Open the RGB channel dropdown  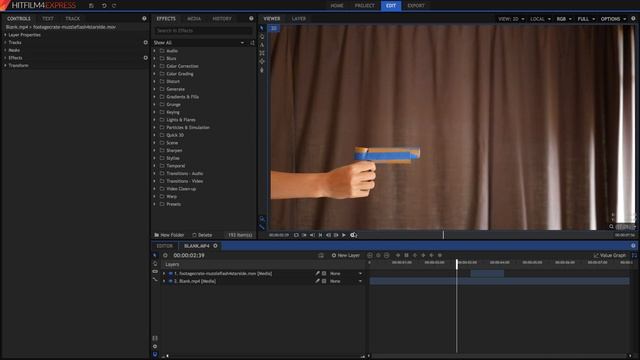coord(564,19)
